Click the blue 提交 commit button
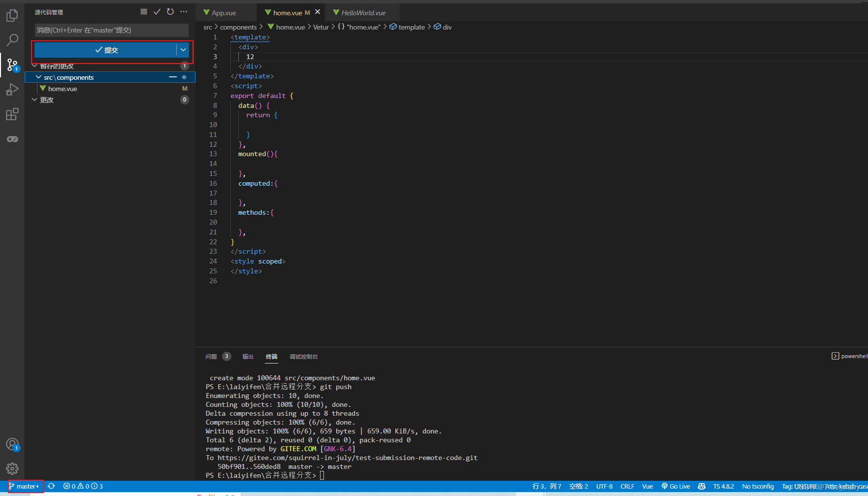 (106, 50)
